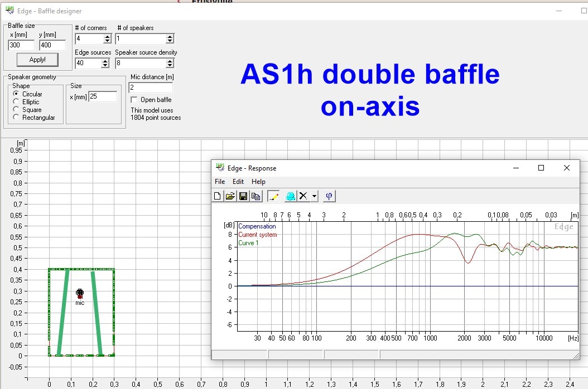Click the Current system legend entry

258,235
